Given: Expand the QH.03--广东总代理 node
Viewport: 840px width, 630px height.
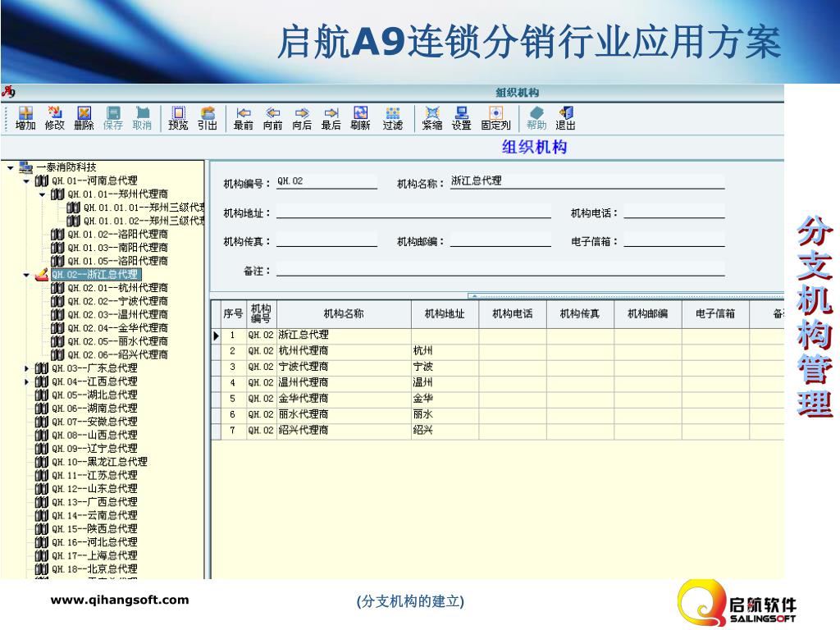Looking at the screenshot, I should tap(26, 368).
